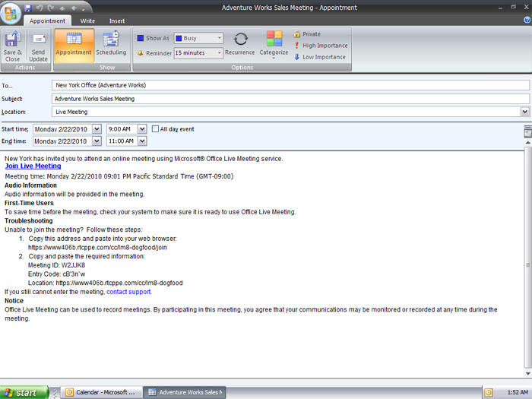532x399 pixels.
Task: Click the message body scrollbar down arrow
Action: pos(528,373)
